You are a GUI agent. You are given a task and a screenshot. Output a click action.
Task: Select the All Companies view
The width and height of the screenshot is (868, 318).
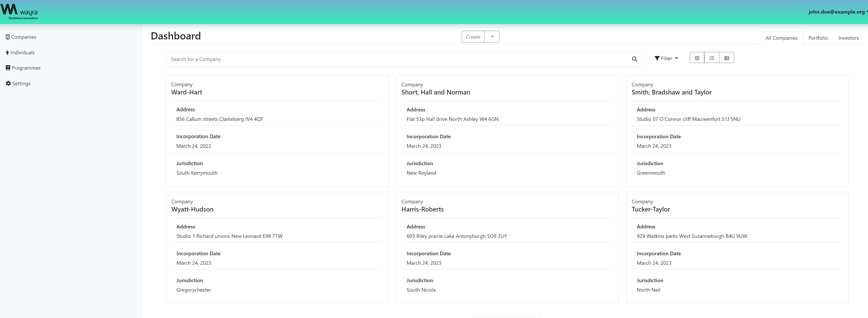[781, 38]
